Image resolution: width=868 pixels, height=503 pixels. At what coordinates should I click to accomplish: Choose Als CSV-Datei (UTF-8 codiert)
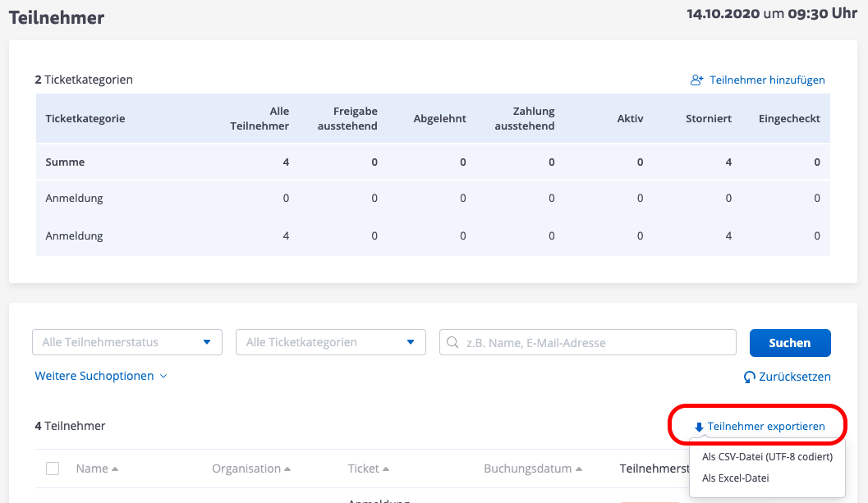(x=767, y=457)
